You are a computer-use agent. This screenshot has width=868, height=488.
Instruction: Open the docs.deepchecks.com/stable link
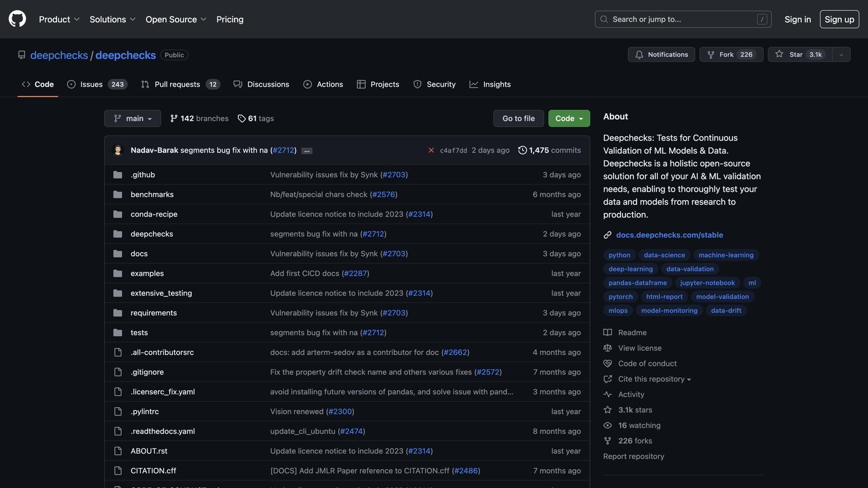pyautogui.click(x=670, y=235)
